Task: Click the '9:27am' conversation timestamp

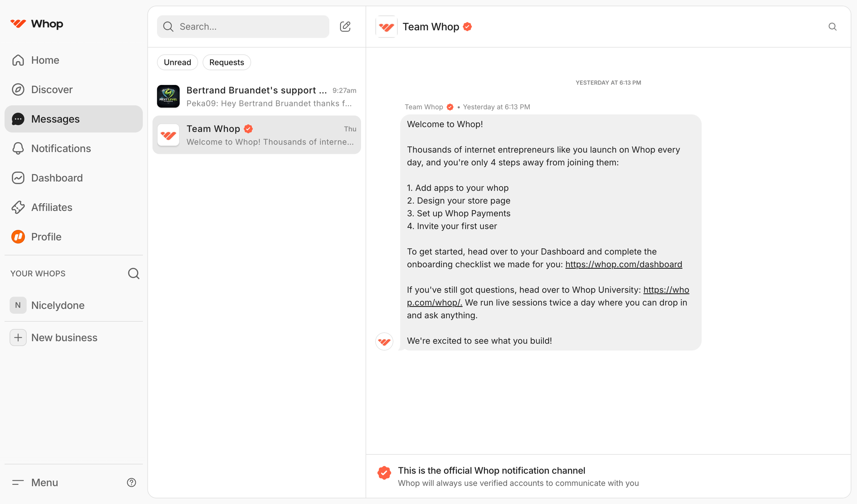Action: (344, 91)
